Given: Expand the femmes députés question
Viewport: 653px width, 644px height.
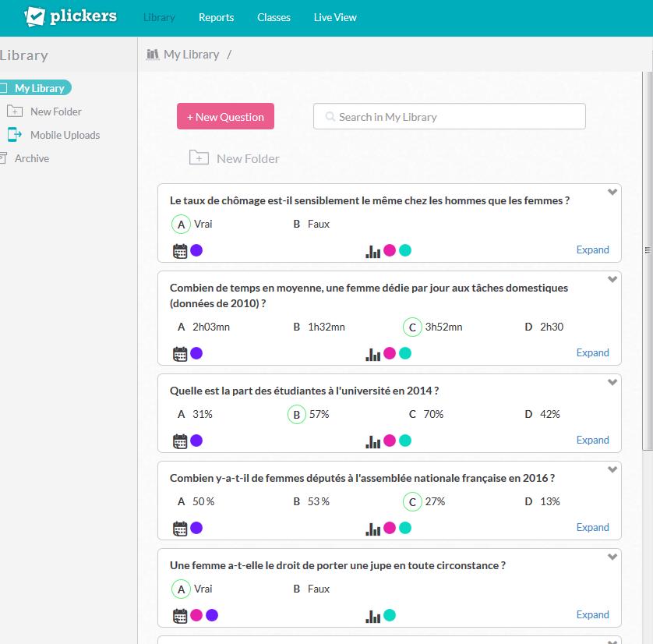Looking at the screenshot, I should (592, 528).
